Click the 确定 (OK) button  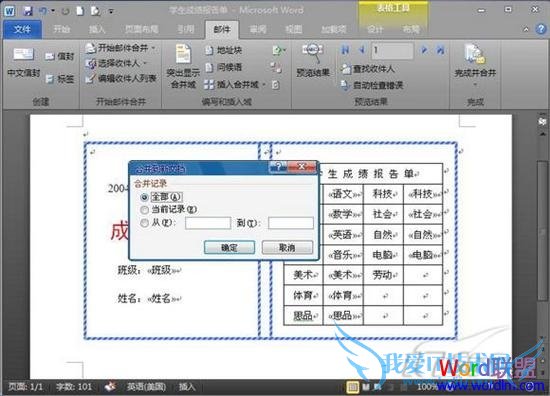pyautogui.click(x=229, y=248)
